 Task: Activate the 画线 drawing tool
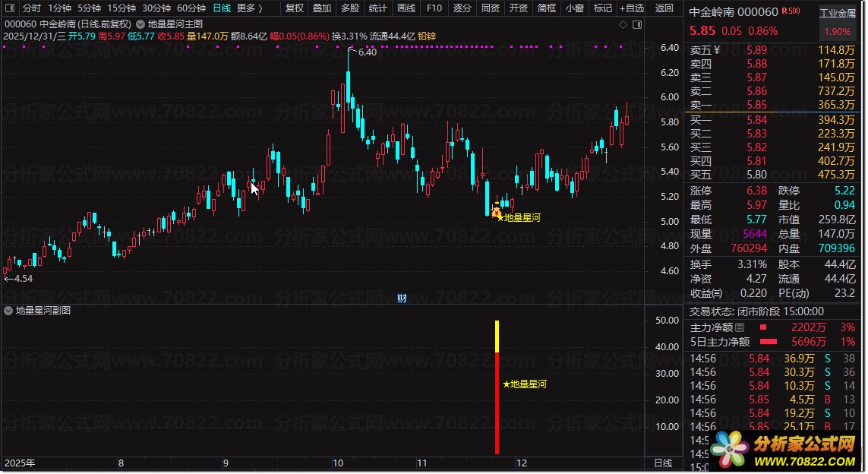[x=406, y=8]
